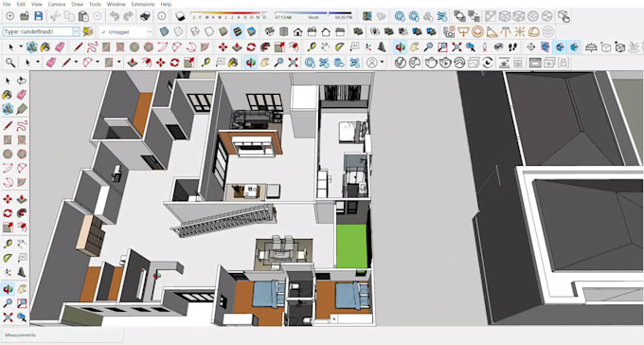Enable the Hidden Line face style
Screen dimensions: 644x345
(209, 31)
